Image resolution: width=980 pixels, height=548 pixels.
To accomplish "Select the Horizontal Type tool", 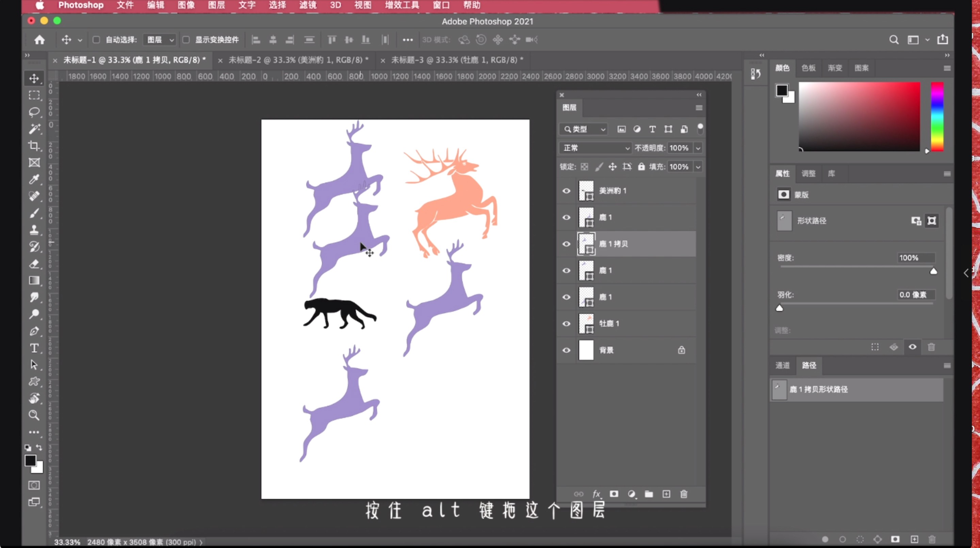I will coord(34,348).
